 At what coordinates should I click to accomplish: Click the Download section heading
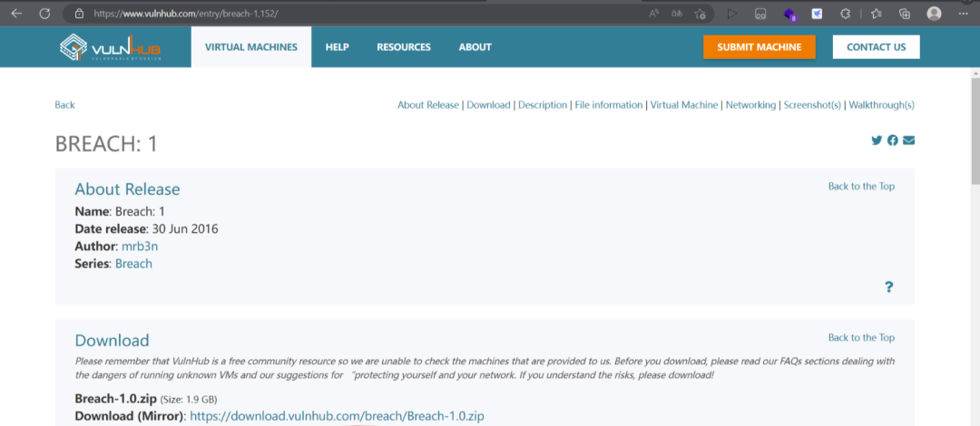[112, 341]
